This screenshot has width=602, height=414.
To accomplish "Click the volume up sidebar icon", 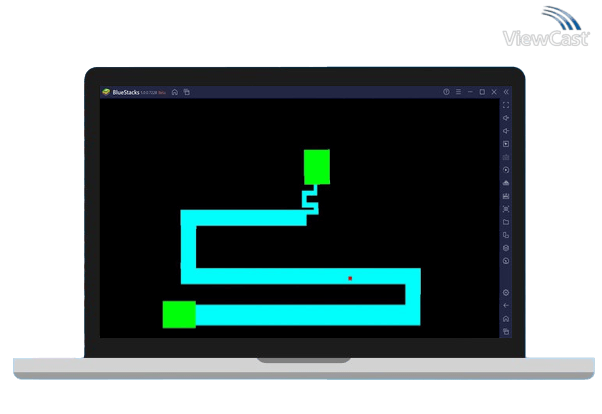I will click(506, 118).
